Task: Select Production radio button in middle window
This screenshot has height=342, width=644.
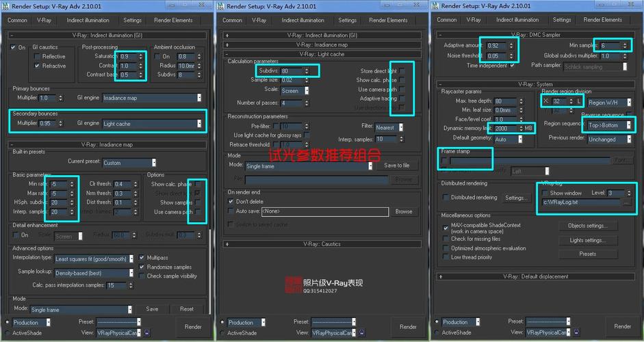Action: pyautogui.click(x=222, y=323)
